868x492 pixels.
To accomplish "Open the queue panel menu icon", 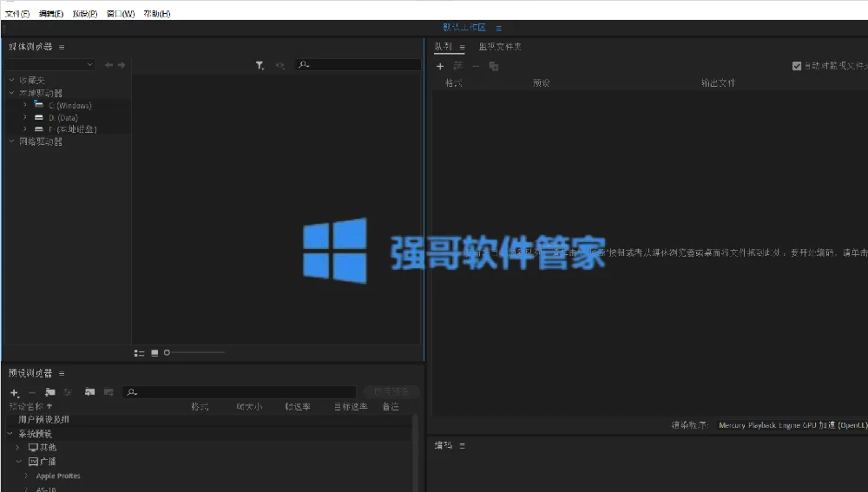I will click(463, 48).
